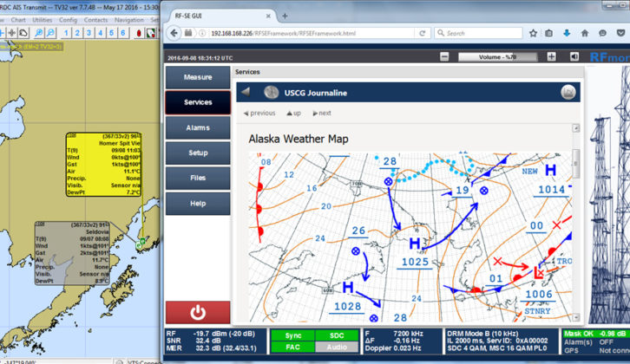This screenshot has width=630, height=364.
Task: Click the green Mask OK status
Action: tap(596, 334)
